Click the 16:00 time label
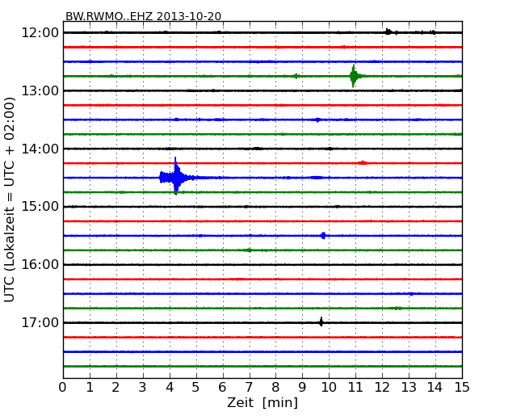The height and width of the screenshot is (420, 525). pos(40,265)
